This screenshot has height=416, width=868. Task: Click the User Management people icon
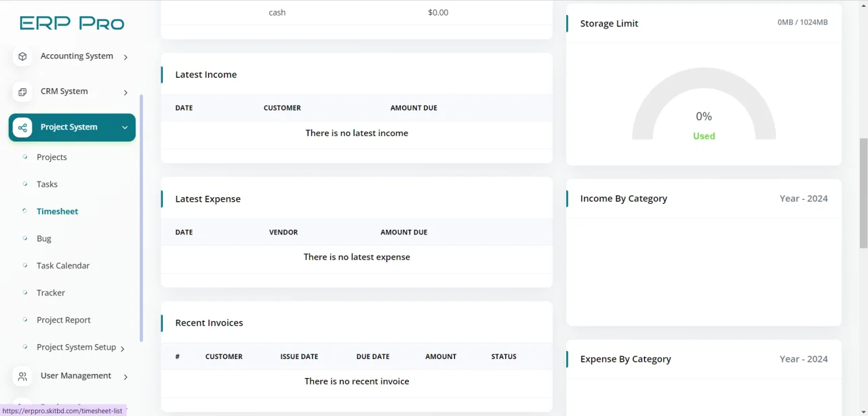22,376
